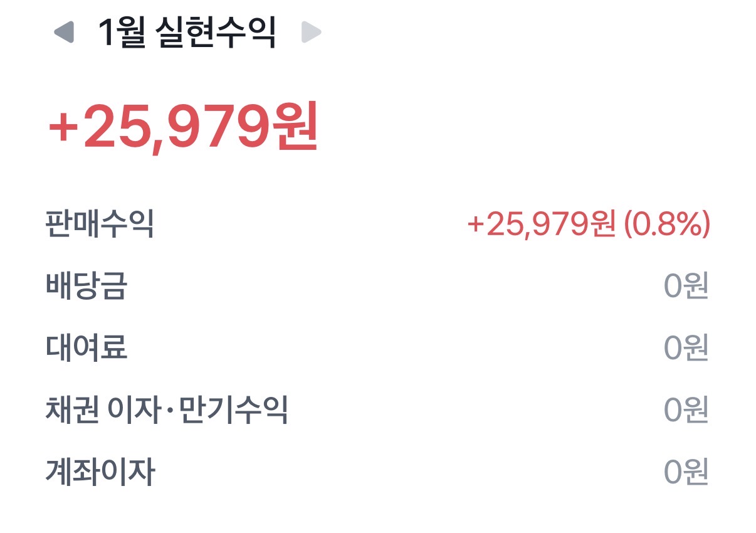Open the 판매수익 row label

pyautogui.click(x=100, y=223)
